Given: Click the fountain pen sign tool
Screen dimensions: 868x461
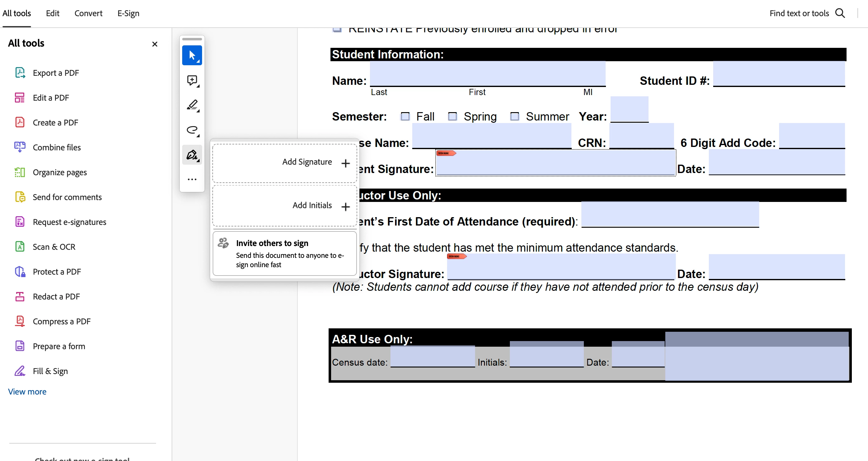Looking at the screenshot, I should 192,155.
